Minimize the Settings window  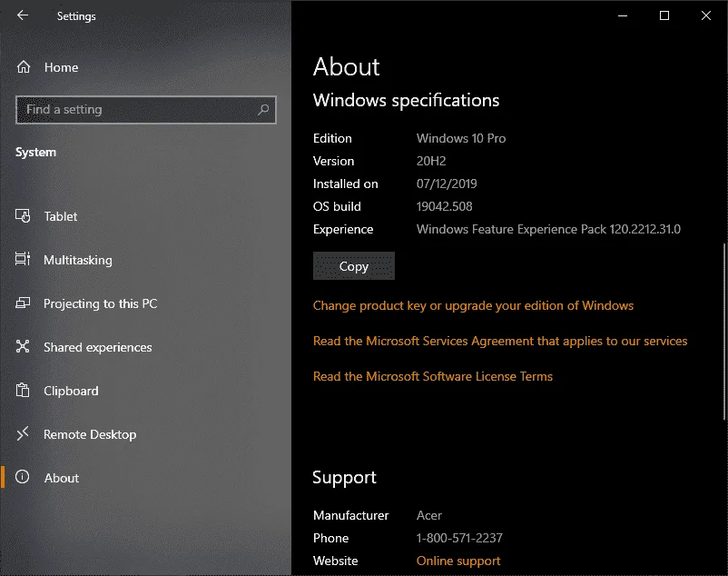pyautogui.click(x=623, y=15)
